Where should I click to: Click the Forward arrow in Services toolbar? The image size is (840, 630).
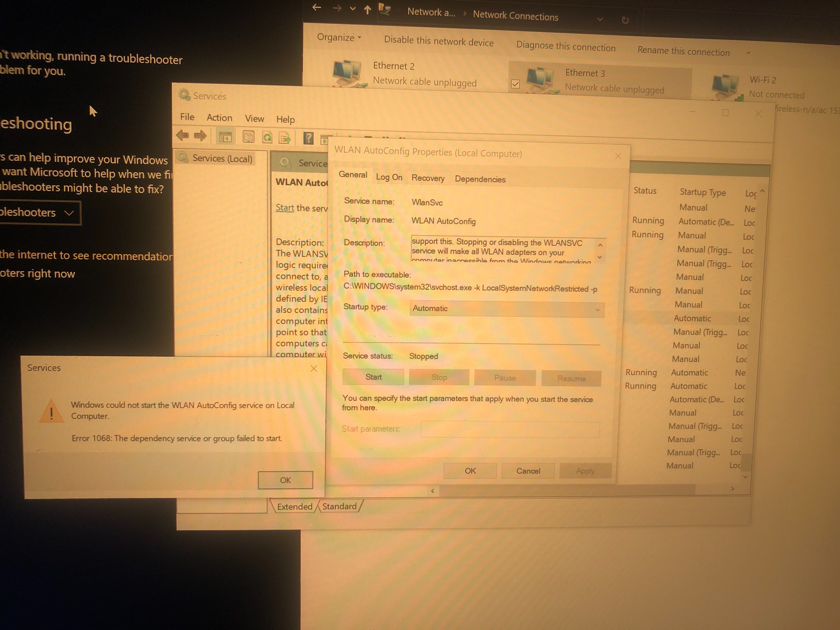[200, 136]
